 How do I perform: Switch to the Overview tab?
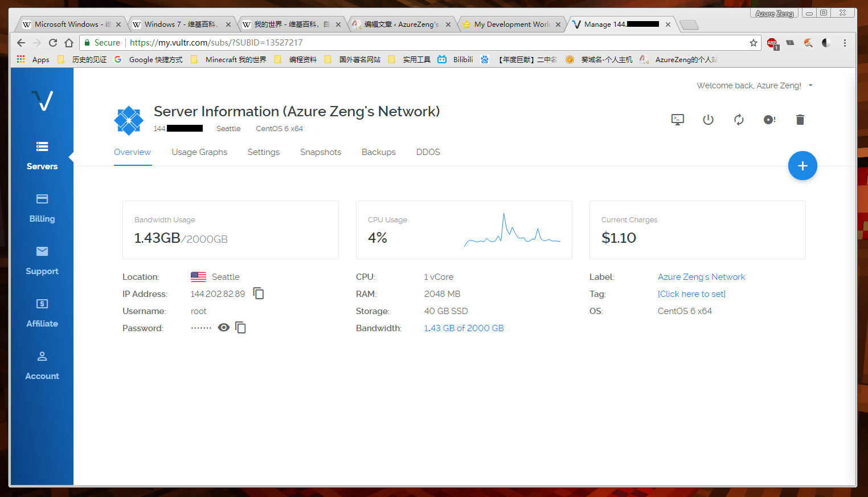pos(132,152)
